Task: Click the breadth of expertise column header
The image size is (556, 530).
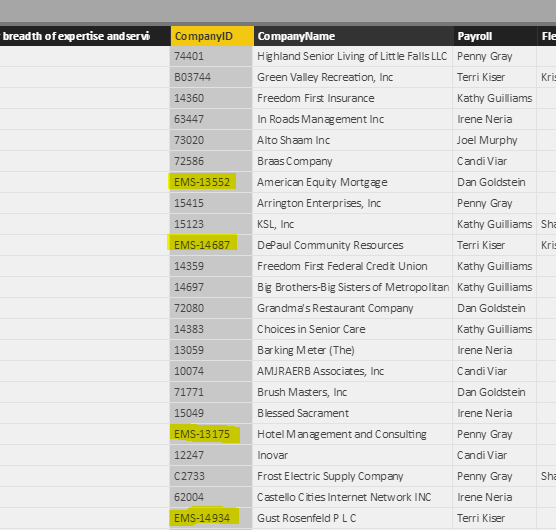Action: pos(85,36)
